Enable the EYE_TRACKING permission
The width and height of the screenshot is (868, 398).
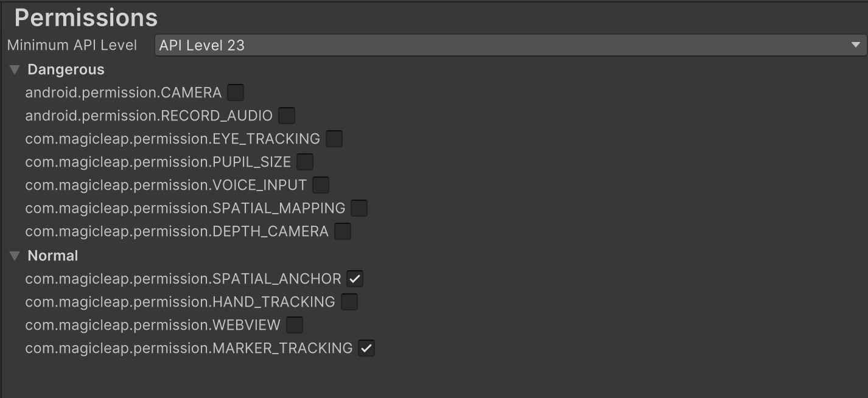333,138
